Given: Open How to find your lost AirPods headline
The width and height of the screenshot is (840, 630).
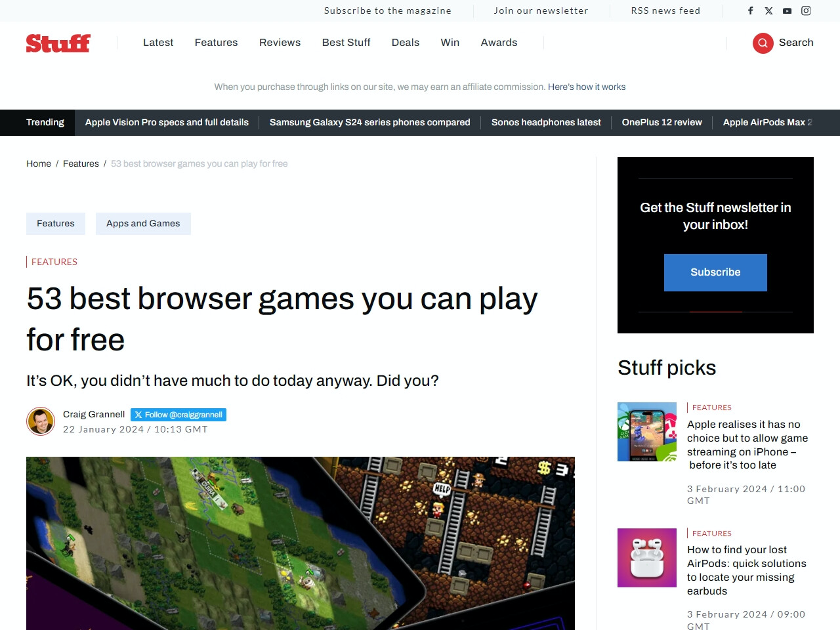Looking at the screenshot, I should coord(747,570).
